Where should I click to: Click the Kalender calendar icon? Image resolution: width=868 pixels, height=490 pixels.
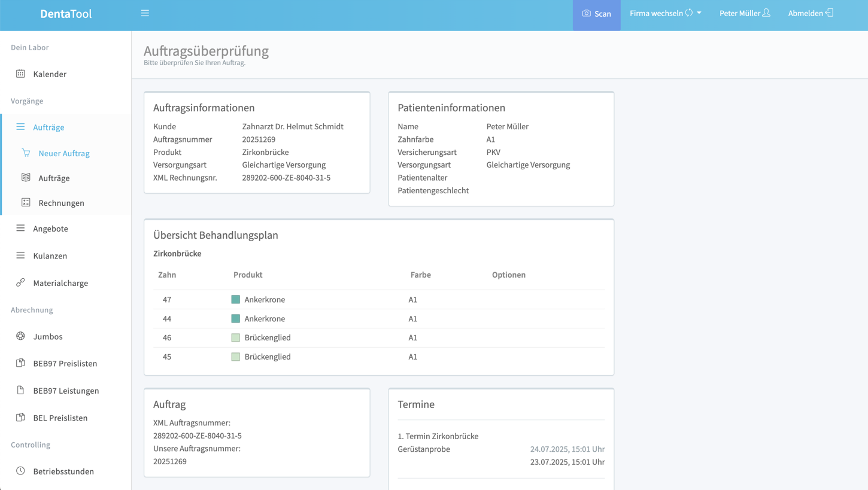[x=20, y=74]
